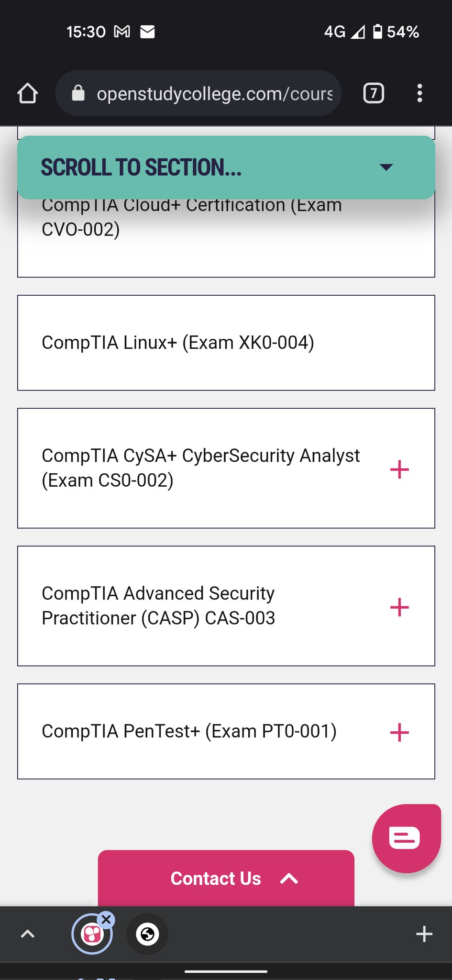This screenshot has height=980, width=452.
Task: Tap the browser home icon
Action: [x=28, y=93]
